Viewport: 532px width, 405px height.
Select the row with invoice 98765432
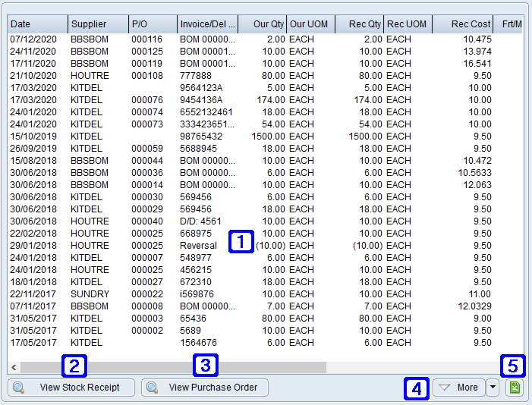point(201,137)
